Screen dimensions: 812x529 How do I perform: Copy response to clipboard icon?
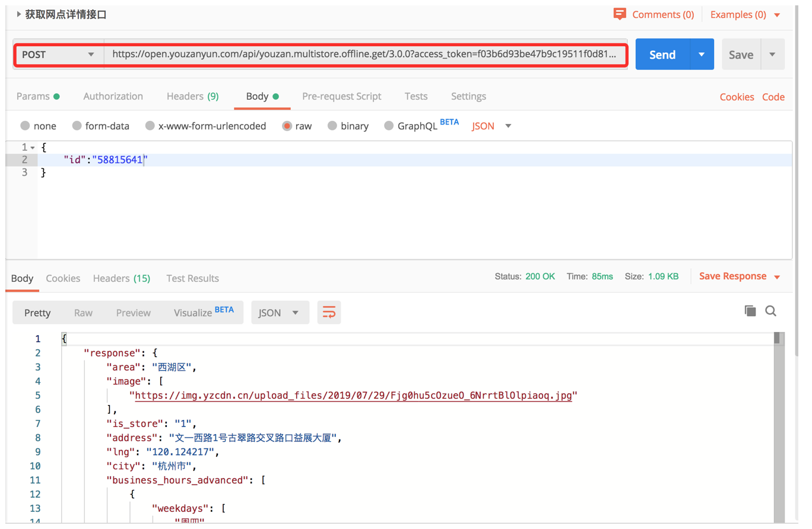click(x=750, y=311)
